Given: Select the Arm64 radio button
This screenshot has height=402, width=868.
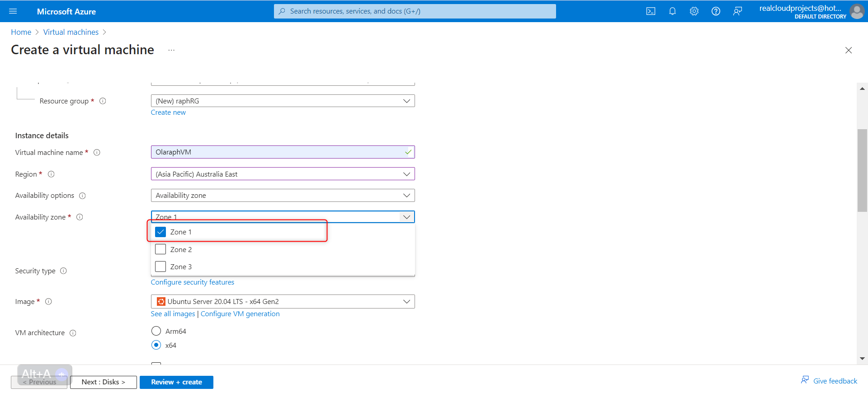Looking at the screenshot, I should [x=156, y=331].
